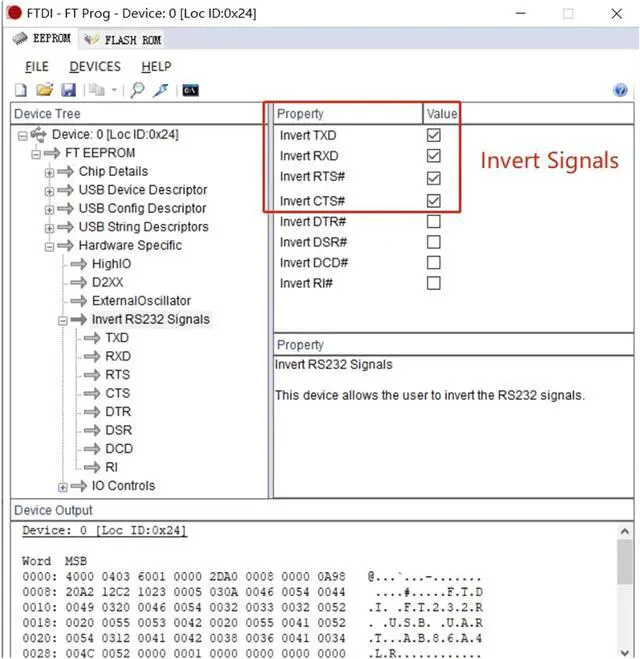Click the copy toolbar icon

[97, 90]
